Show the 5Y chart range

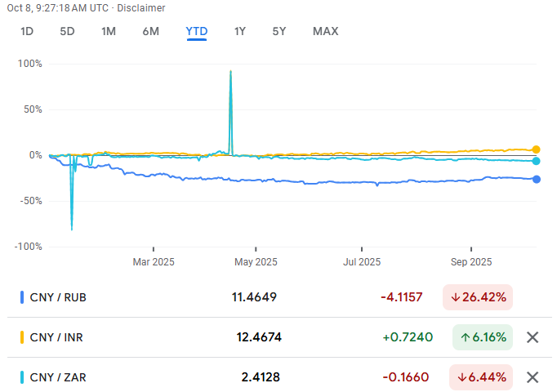(x=279, y=32)
